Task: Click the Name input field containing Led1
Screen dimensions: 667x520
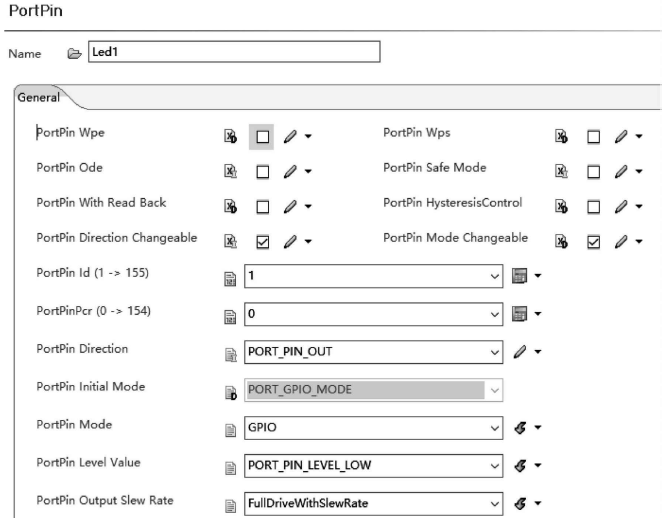Action: [234, 52]
